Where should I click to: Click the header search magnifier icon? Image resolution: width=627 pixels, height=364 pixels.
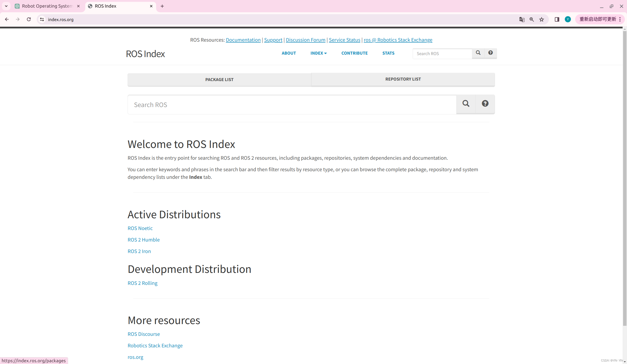coord(478,53)
